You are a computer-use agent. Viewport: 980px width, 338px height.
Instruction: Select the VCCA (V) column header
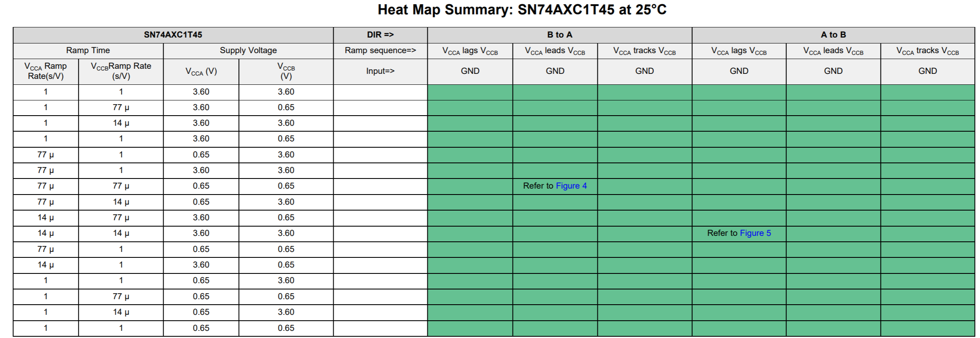click(x=201, y=71)
